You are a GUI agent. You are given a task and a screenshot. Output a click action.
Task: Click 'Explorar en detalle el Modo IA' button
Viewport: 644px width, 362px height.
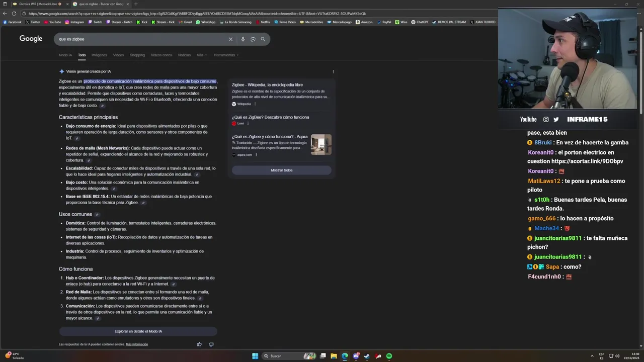click(x=138, y=331)
